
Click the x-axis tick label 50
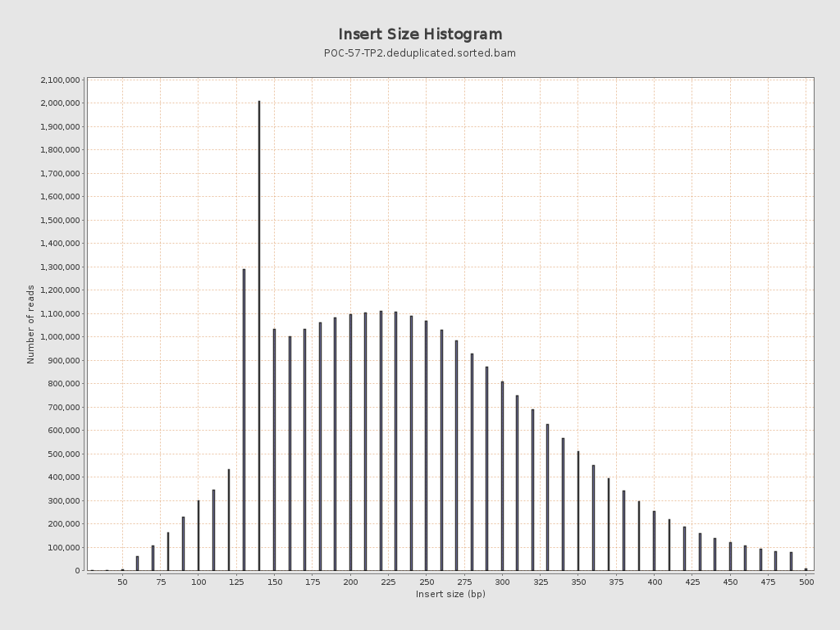coord(123,582)
